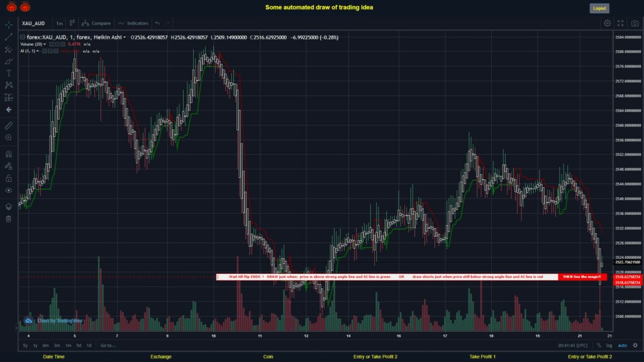Open timezone menu showing 20:41:43 (UTC)
The height and width of the screenshot is (362, 644).
572,346
